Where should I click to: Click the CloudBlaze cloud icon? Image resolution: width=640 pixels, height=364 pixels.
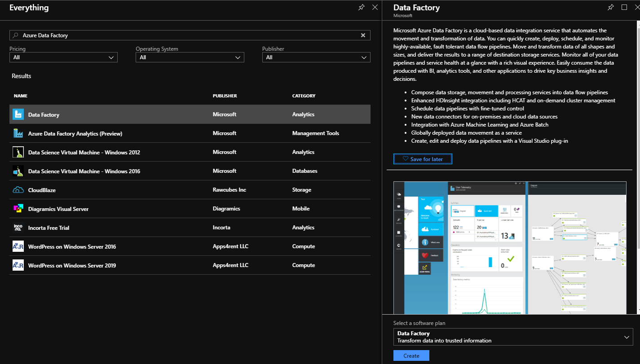tap(18, 190)
